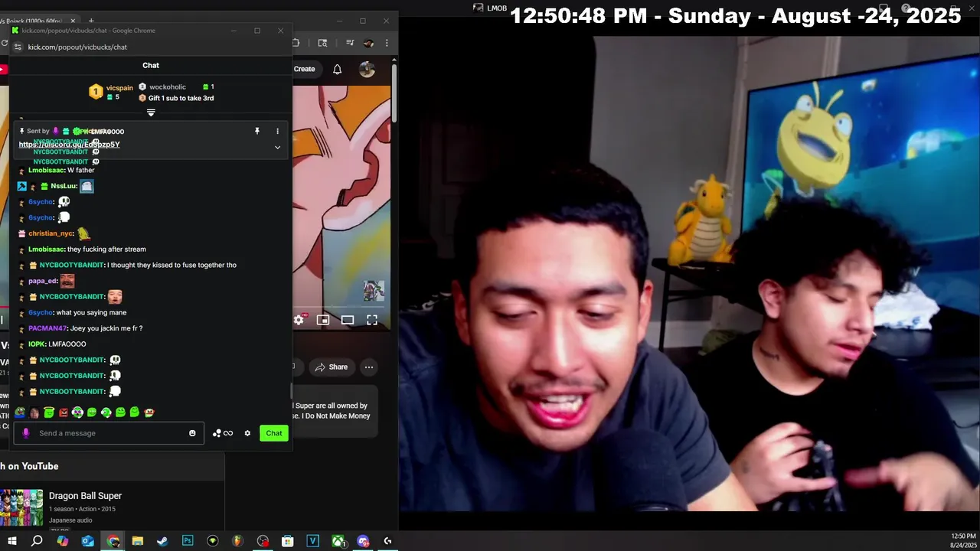Open Windows Start menu

point(11,541)
